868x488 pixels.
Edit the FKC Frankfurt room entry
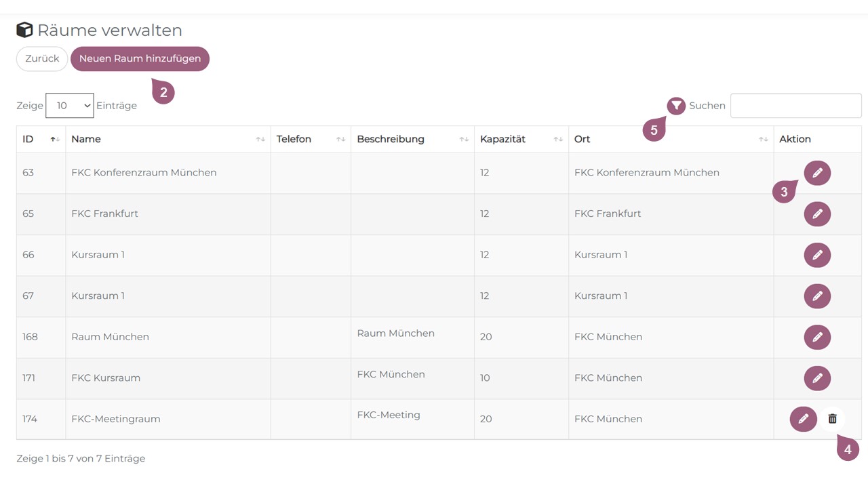coord(817,214)
